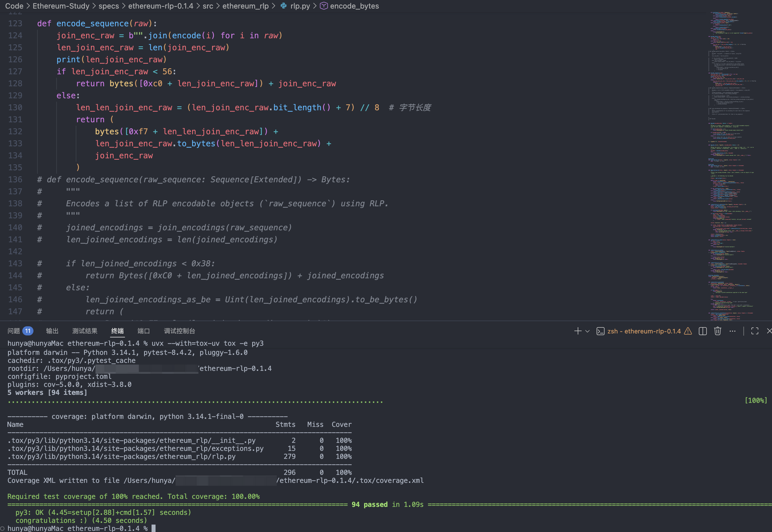
Task: Switch to the 输出 output tab
Action: [x=52, y=331]
